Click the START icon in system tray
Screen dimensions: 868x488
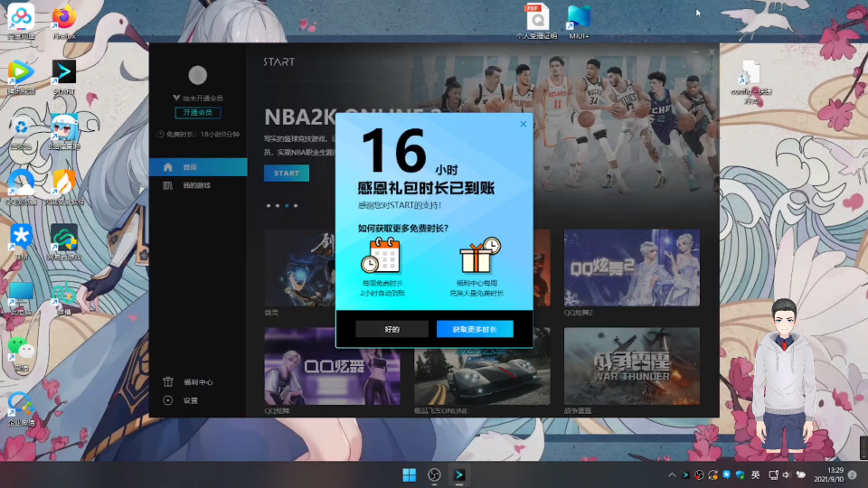coord(686,474)
